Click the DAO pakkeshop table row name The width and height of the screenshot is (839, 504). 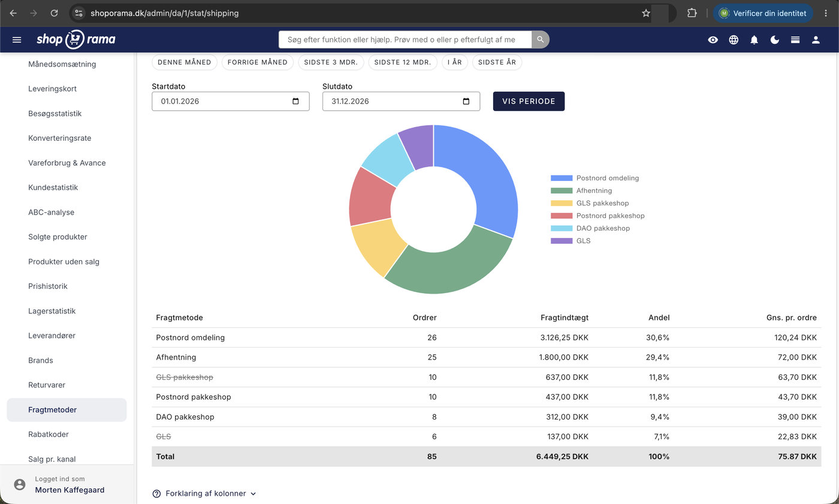185,417
